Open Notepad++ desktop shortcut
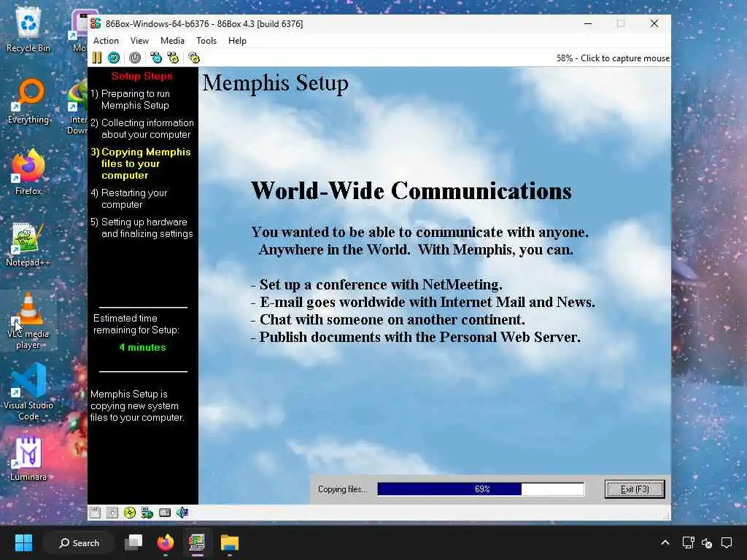747x560 pixels. (28, 245)
